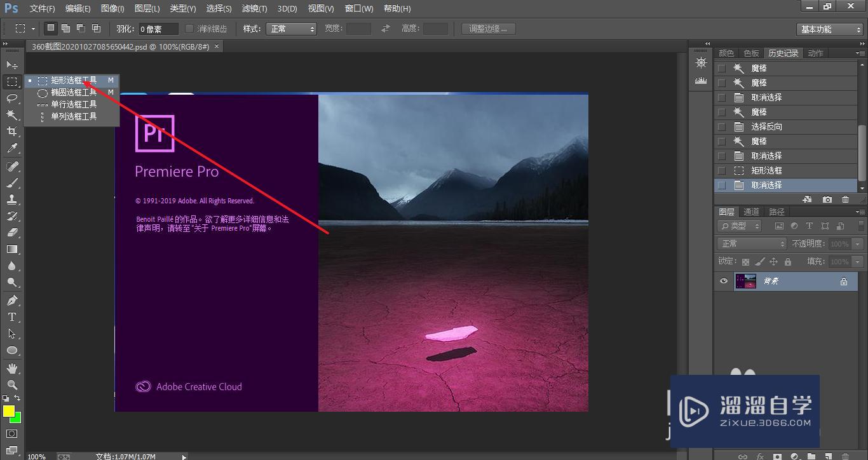Screen dimensions: 868x460
Task: Select the Zoom tool
Action: 12,385
